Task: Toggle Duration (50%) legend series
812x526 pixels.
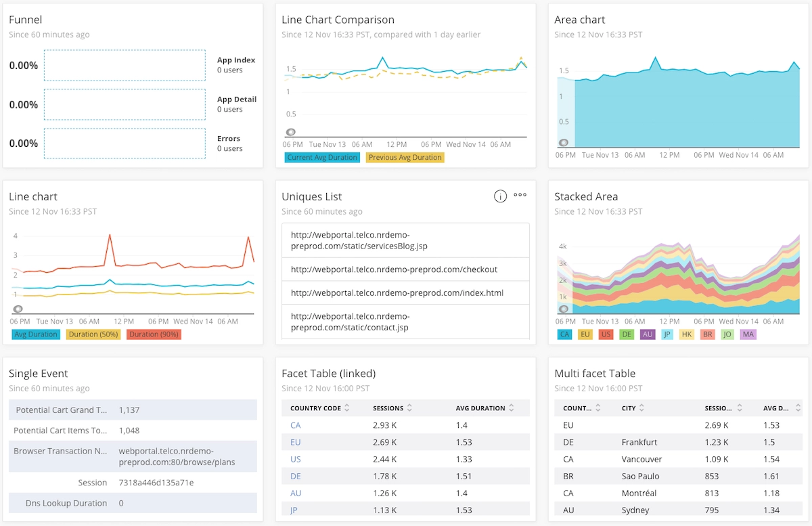Action: 93,334
